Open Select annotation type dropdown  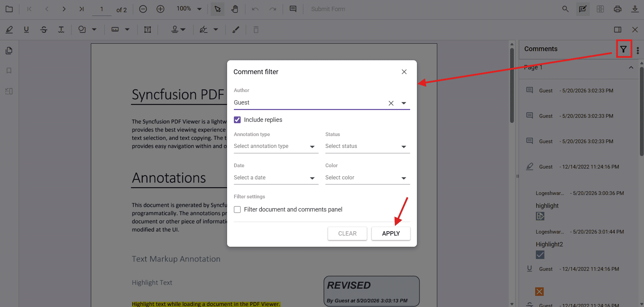[276, 146]
